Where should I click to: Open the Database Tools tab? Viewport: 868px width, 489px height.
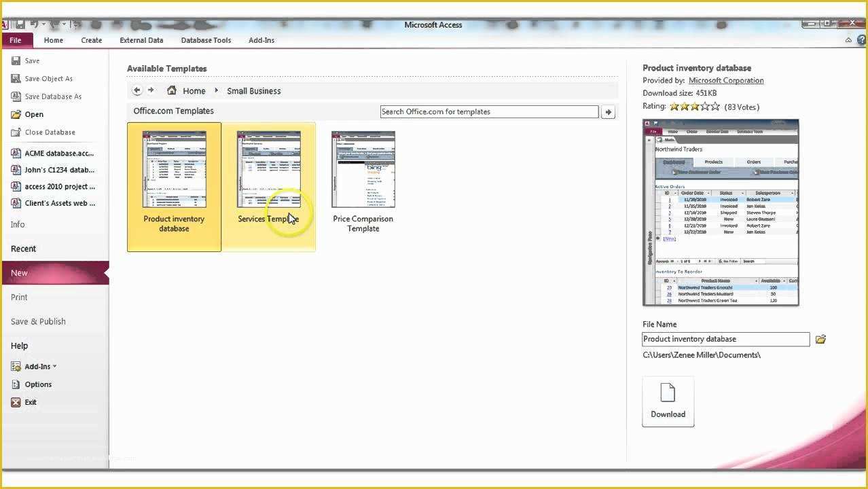[x=206, y=40]
